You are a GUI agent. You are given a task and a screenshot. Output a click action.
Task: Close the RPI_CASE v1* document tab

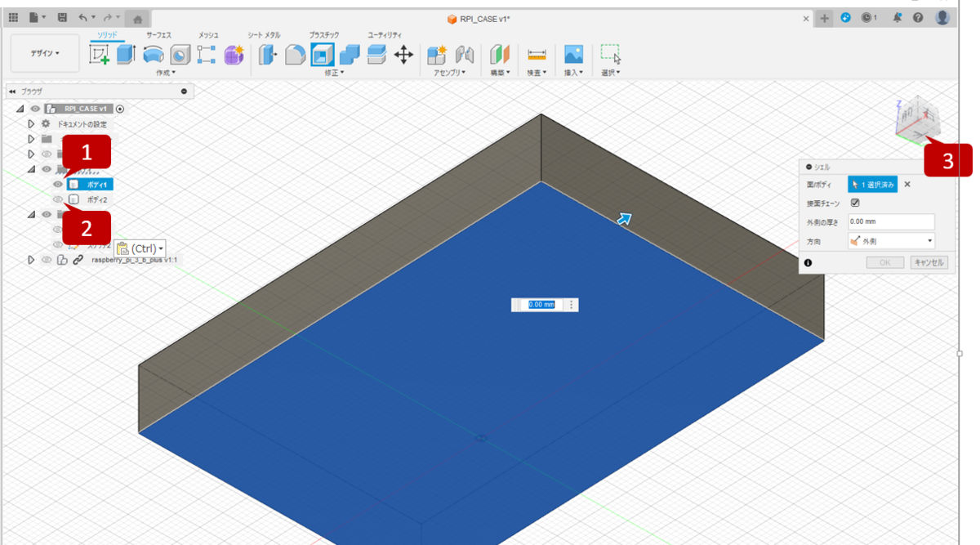806,18
